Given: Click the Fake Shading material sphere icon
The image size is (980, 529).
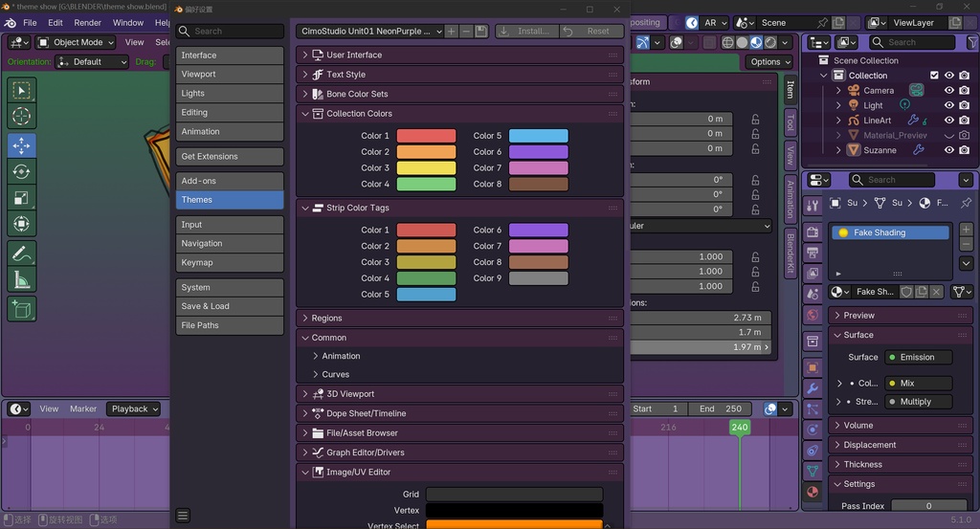Looking at the screenshot, I should (x=843, y=232).
